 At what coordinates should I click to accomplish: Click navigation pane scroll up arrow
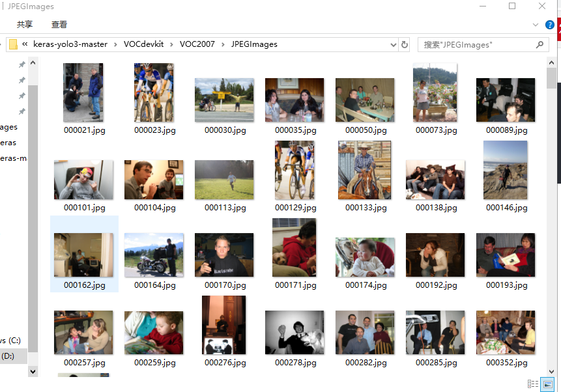pyautogui.click(x=33, y=63)
